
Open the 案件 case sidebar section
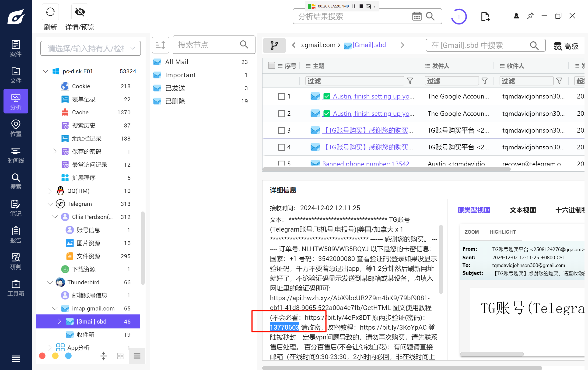click(x=16, y=48)
